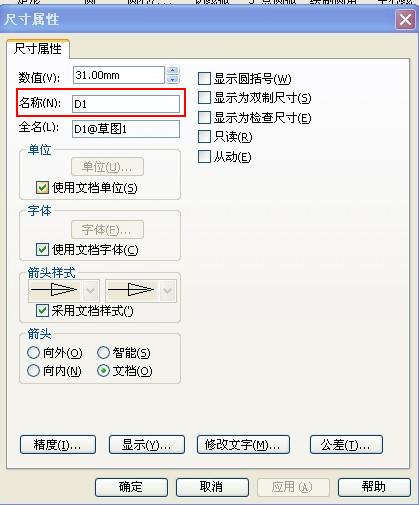
Task: Open the second arrow style dropdown
Action: (168, 291)
